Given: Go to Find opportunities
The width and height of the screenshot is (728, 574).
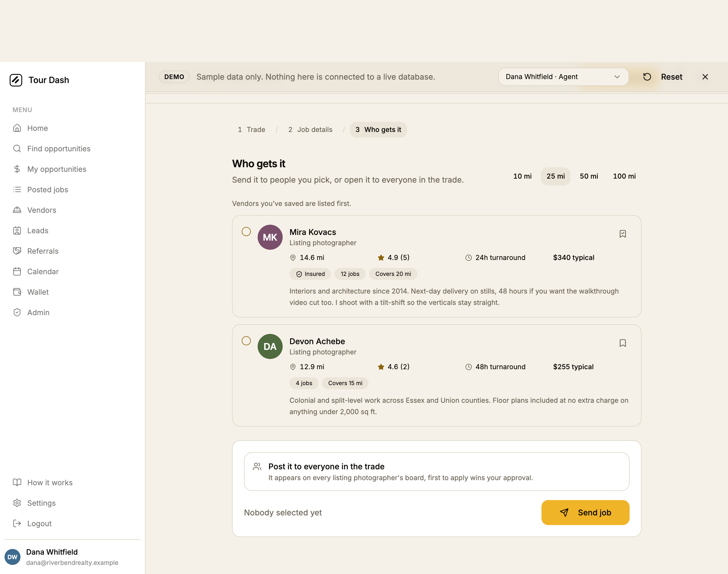Looking at the screenshot, I should [72, 148].
